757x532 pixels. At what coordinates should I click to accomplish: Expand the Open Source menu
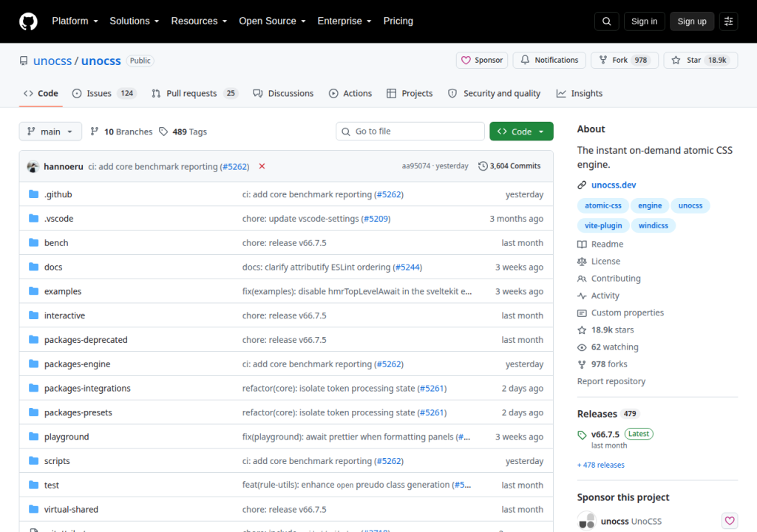(272, 21)
